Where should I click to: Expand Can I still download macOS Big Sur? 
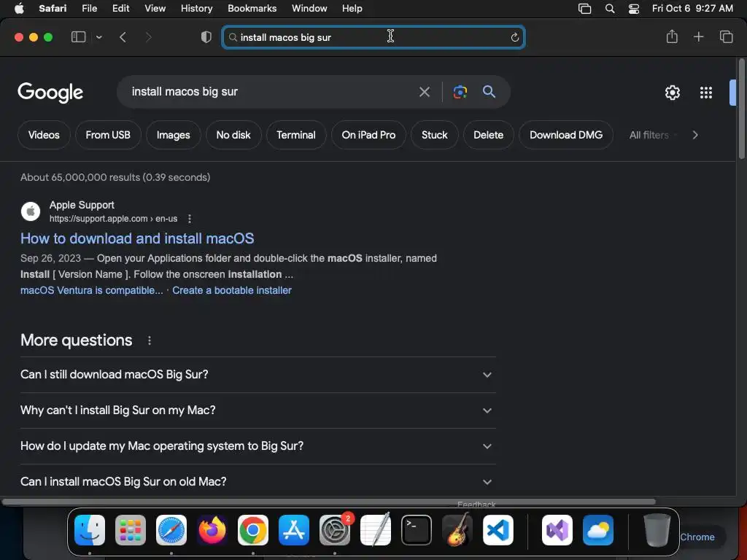(x=258, y=374)
